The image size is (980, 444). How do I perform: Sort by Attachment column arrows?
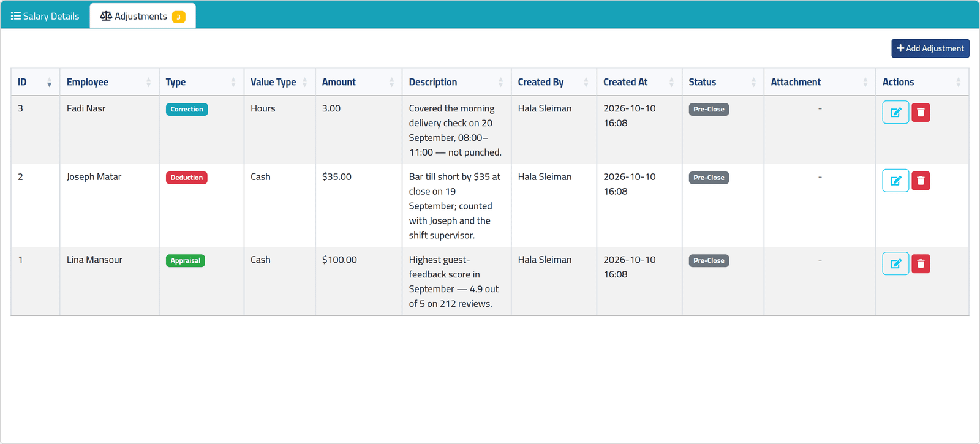point(865,82)
